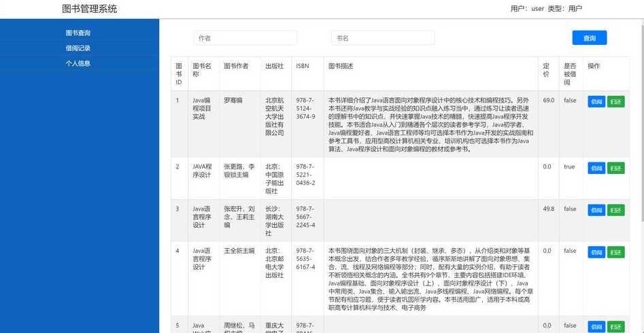This screenshot has height=333, width=644.
Task: Click author 罗骞编
Action: click(233, 100)
